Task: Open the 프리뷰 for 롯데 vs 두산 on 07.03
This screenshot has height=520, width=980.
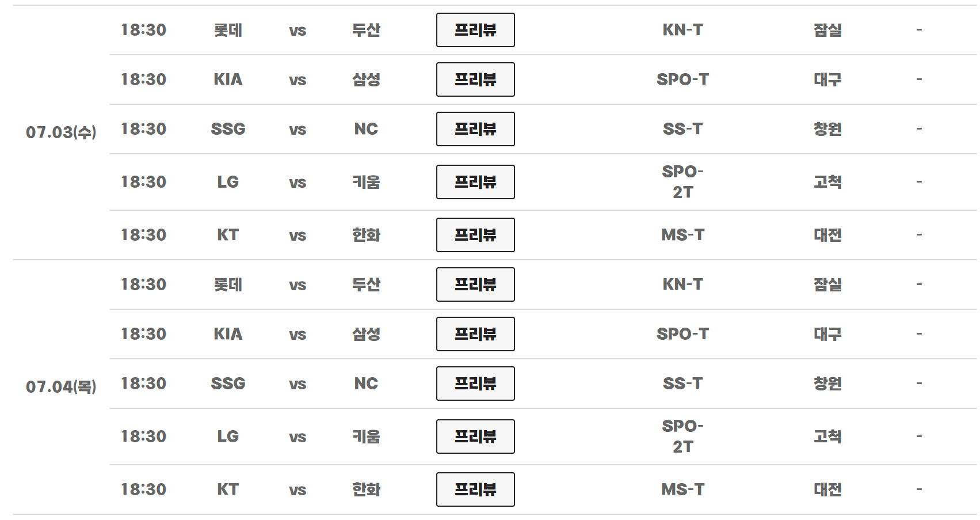Action: pos(475,31)
